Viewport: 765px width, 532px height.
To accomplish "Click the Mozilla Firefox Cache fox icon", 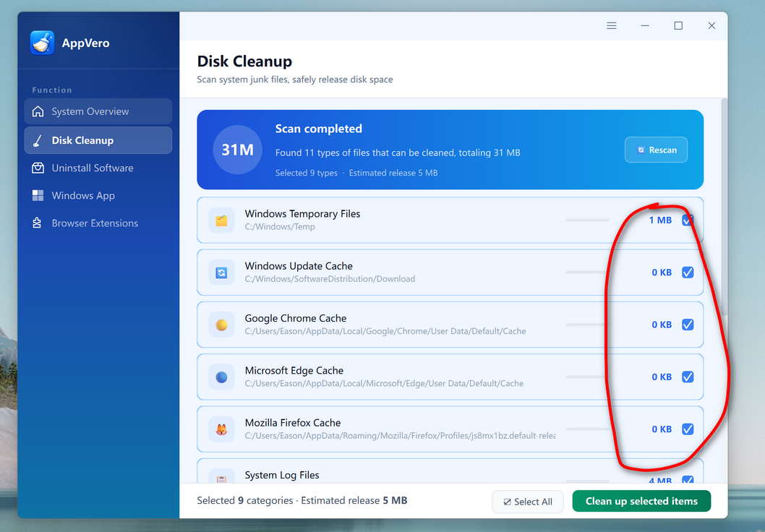I will pos(221,429).
